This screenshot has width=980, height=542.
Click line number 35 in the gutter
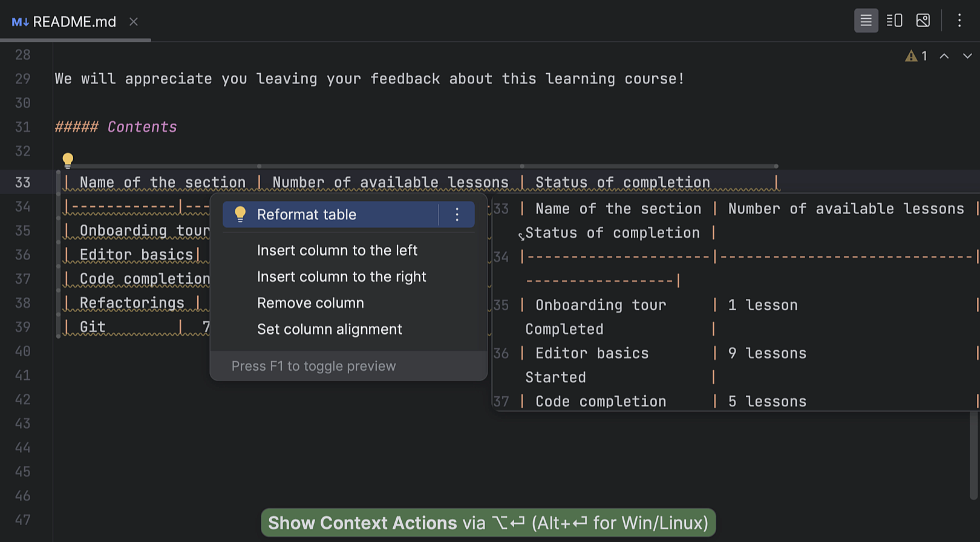pyautogui.click(x=22, y=230)
